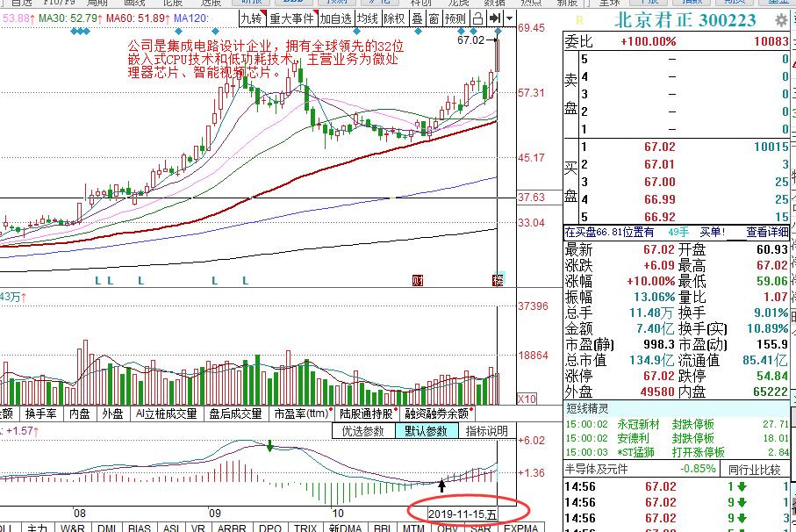Image resolution: width=796 pixels, height=532 pixels.
Task: Click the green down-arrow MACD sell signal
Action: [269, 446]
